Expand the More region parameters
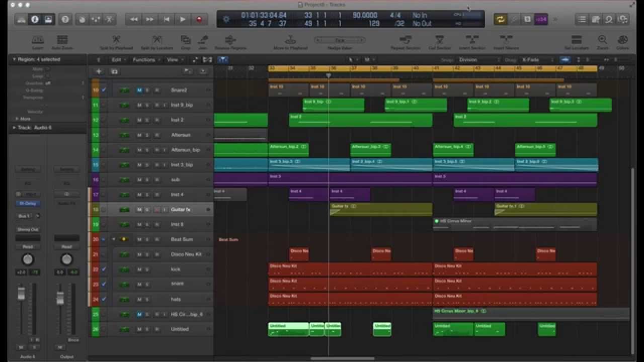Viewport: 644px width, 362px height. pos(17,119)
